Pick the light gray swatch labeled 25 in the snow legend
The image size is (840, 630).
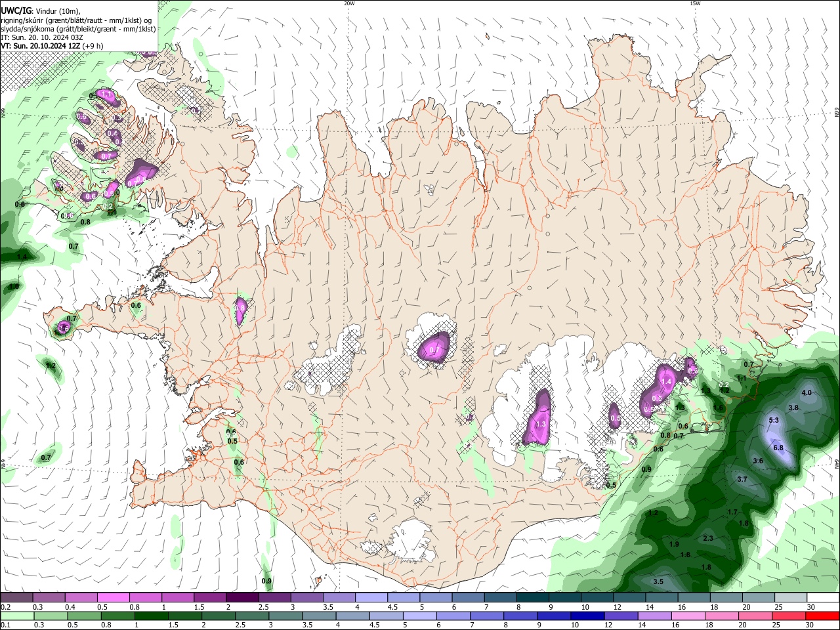790,598
